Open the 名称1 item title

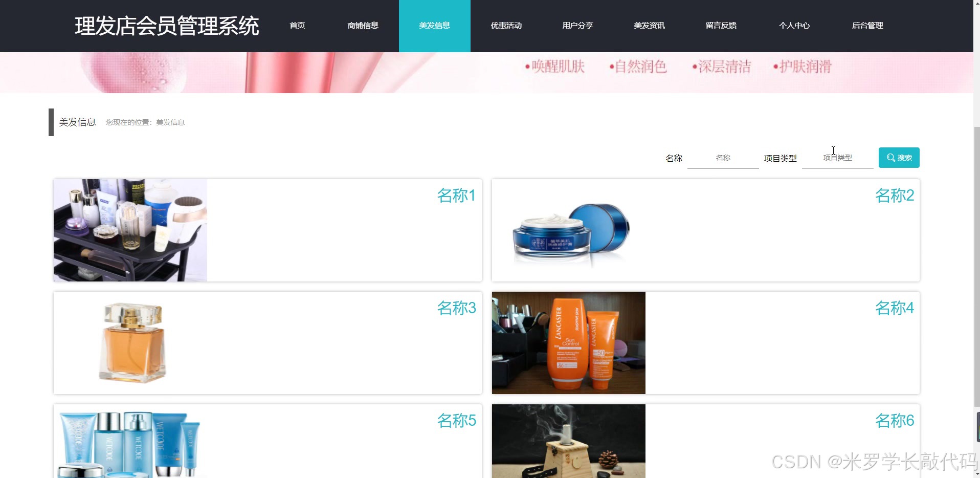point(456,195)
